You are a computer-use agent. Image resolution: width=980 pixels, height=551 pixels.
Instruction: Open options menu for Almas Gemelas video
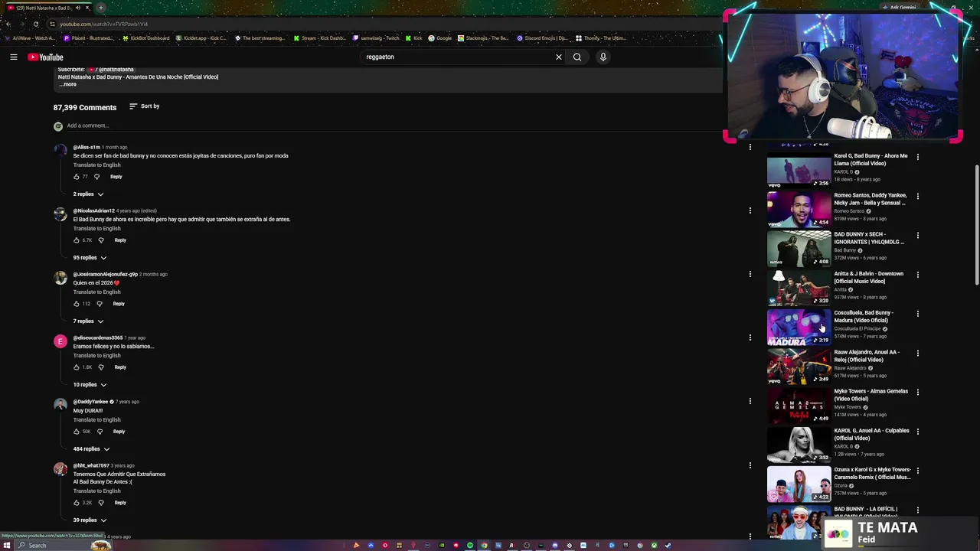pyautogui.click(x=918, y=392)
